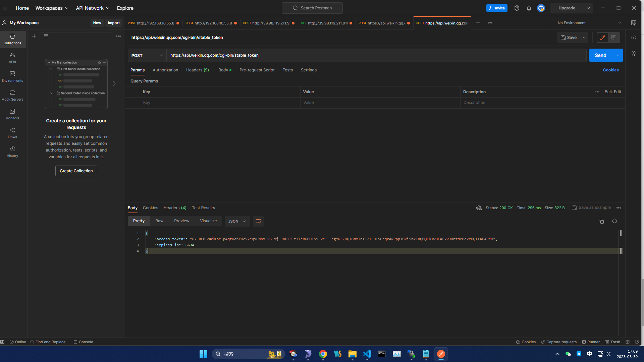Open the notifications bell
Image resolution: width=644 pixels, height=362 pixels.
click(529, 8)
